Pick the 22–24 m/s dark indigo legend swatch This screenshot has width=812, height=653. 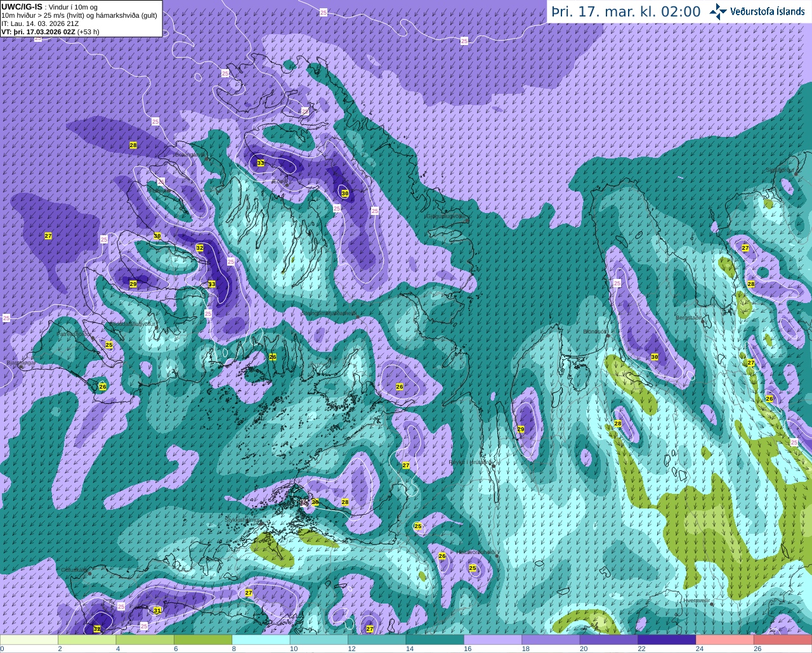click(667, 640)
